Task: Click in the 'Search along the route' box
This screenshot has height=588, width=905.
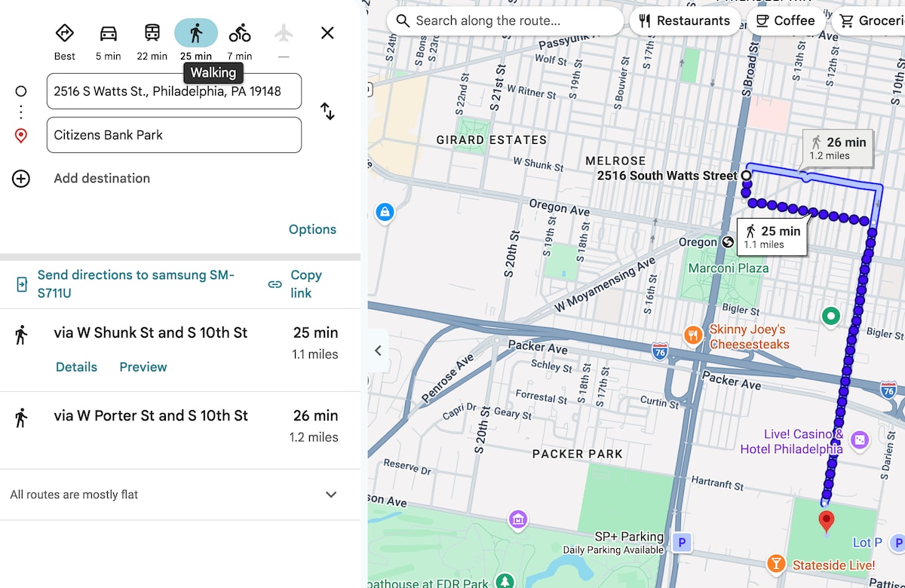Action: click(x=505, y=20)
